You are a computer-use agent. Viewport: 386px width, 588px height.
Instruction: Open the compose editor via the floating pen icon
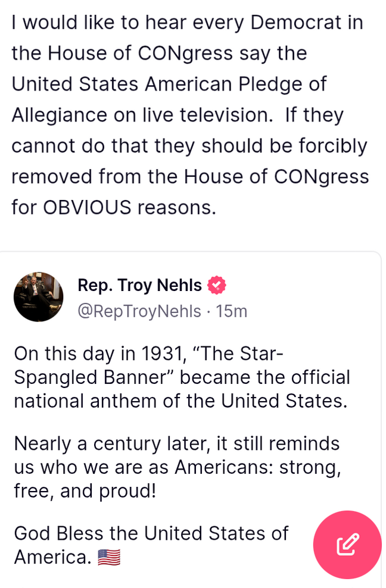coord(347,544)
